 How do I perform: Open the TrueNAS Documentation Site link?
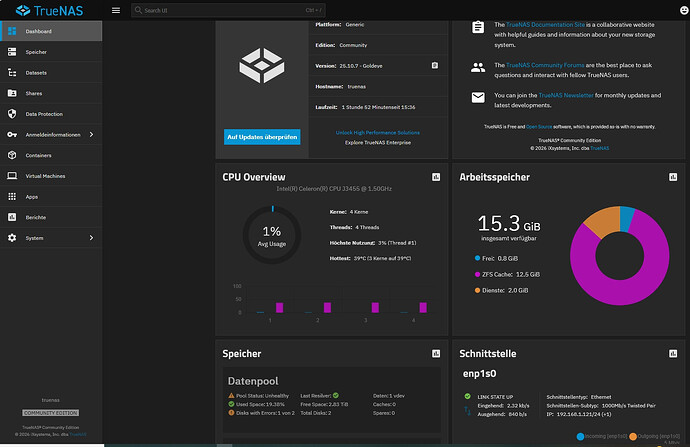click(545, 25)
